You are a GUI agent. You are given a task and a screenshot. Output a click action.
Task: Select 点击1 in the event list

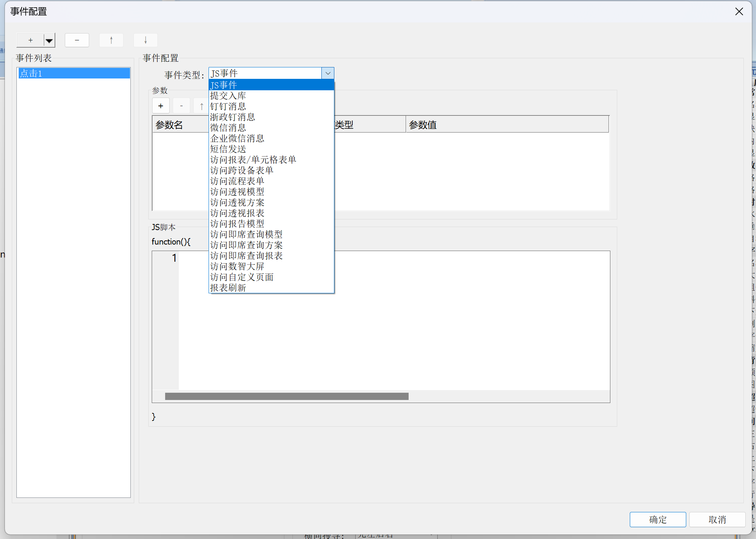coord(74,73)
